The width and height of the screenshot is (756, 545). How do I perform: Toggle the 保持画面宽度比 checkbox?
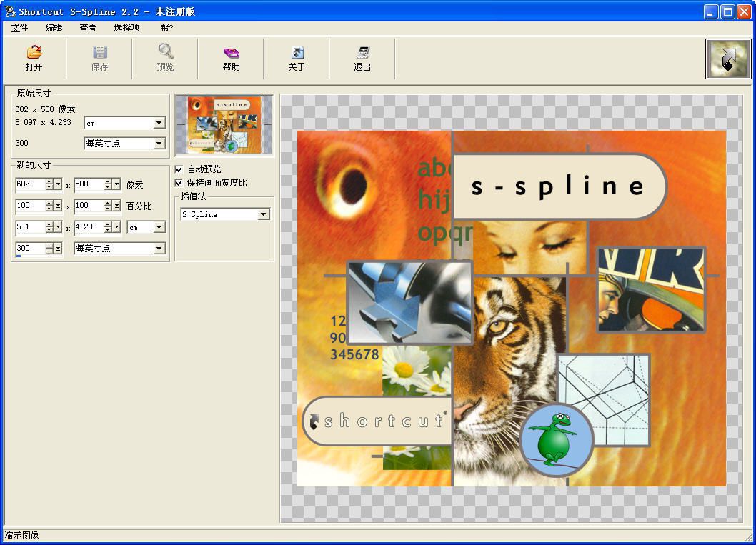[179, 183]
